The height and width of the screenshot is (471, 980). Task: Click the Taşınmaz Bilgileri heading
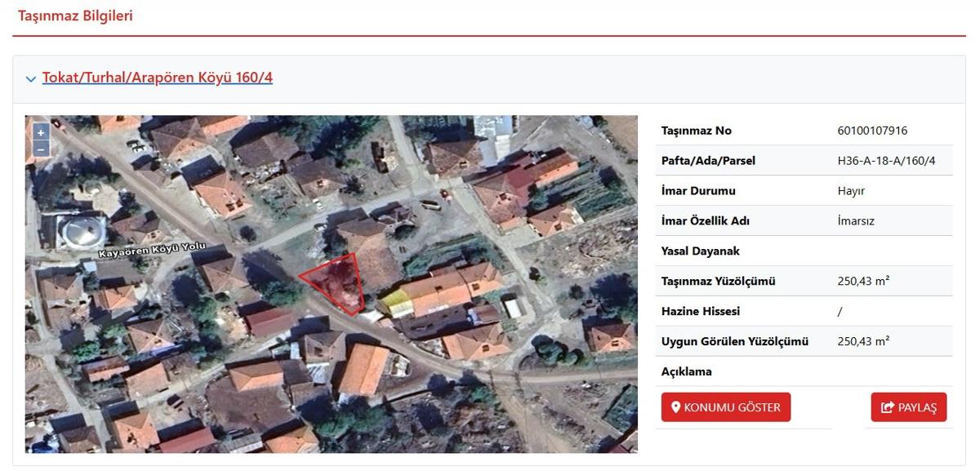tap(75, 16)
